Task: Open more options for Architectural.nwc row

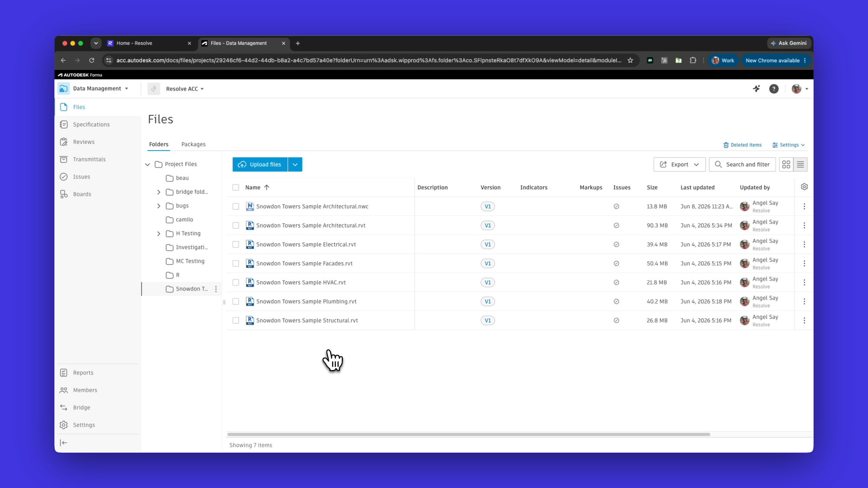Action: 804,206
